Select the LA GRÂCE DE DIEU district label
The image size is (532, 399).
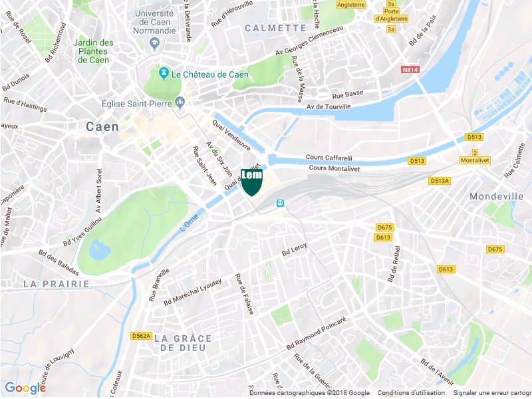pos(183,343)
